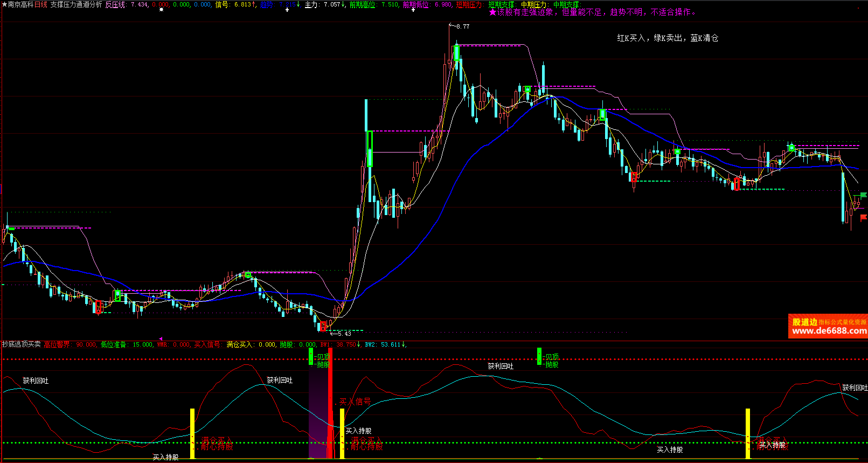Image resolution: width=868 pixels, height=463 pixels.
Task: Click the 抄底逃顶买卖 indicator title
Action: pos(22,344)
